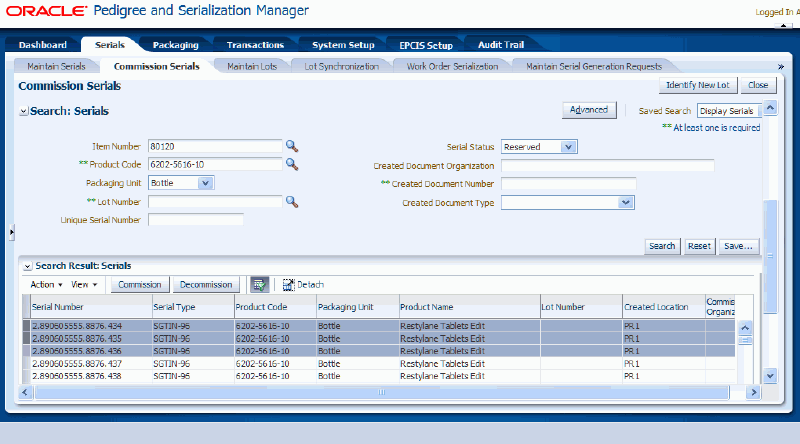Open the Saved Search dropdown
The image size is (800, 444).
(728, 111)
